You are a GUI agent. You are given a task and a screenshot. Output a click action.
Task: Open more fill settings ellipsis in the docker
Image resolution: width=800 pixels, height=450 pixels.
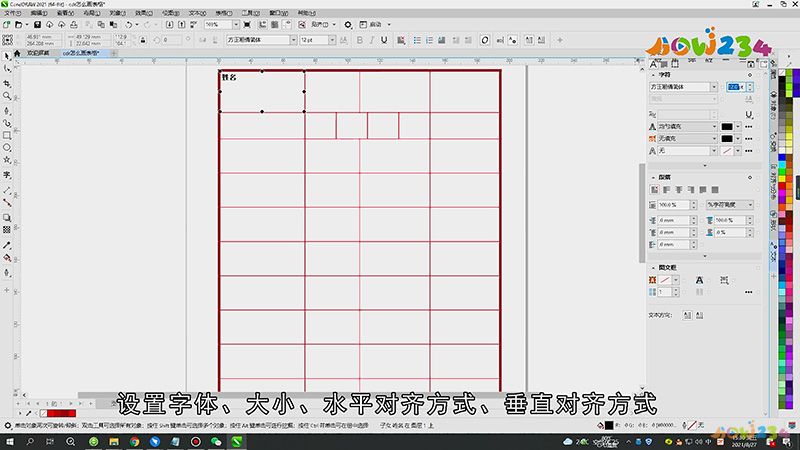(748, 127)
